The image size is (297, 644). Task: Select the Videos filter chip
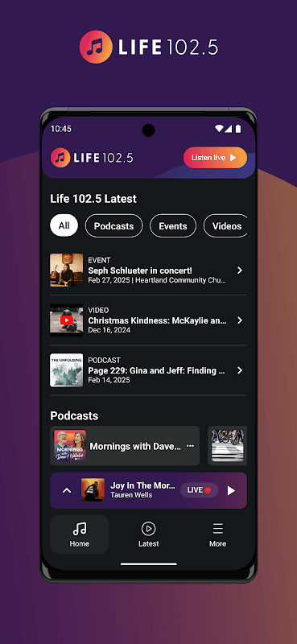tap(226, 226)
